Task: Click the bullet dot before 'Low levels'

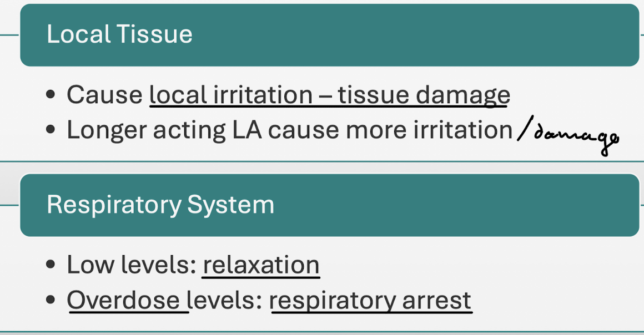Action: click(51, 265)
